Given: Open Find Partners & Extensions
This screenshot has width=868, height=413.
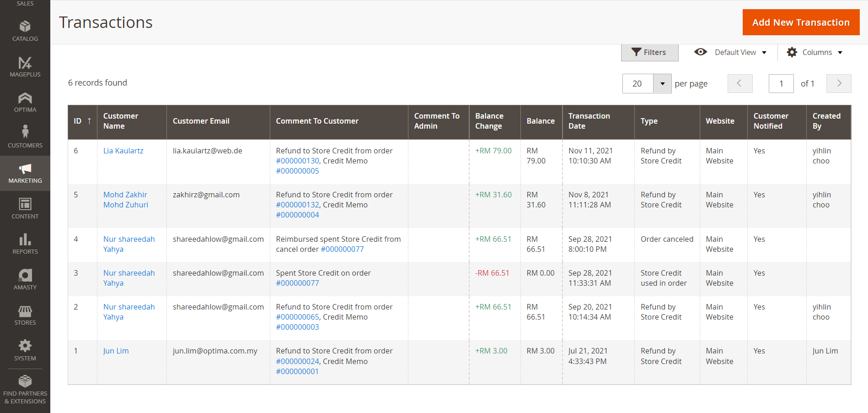Looking at the screenshot, I should tap(25, 390).
